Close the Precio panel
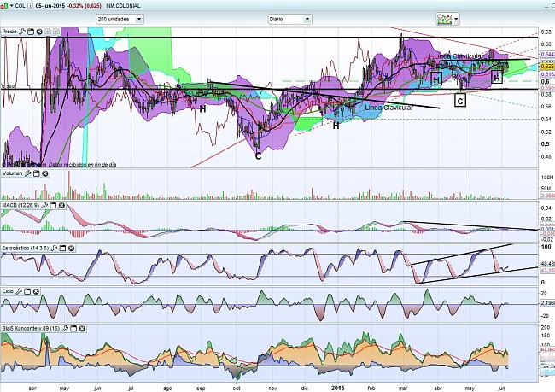Screen dimensions: 555x392 coord(39,32)
